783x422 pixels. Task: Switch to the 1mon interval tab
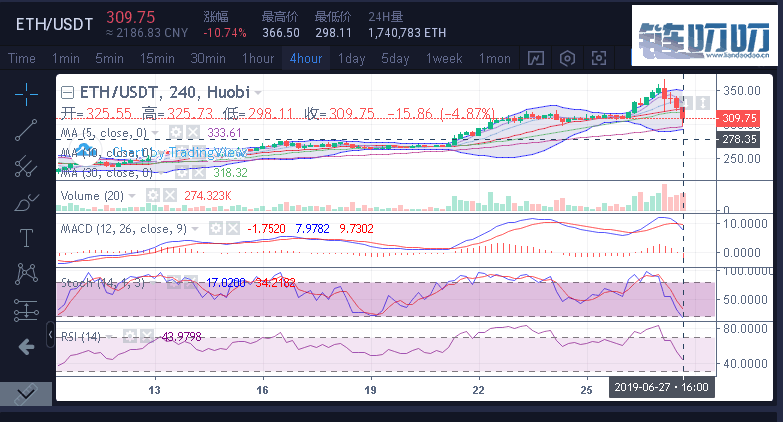tap(495, 58)
